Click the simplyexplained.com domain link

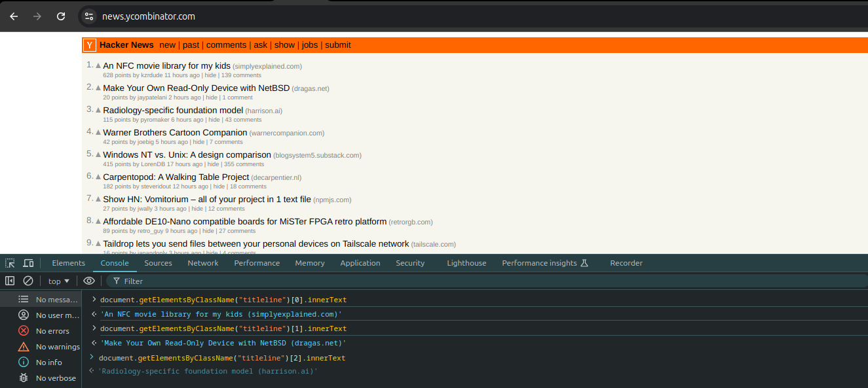pos(267,67)
